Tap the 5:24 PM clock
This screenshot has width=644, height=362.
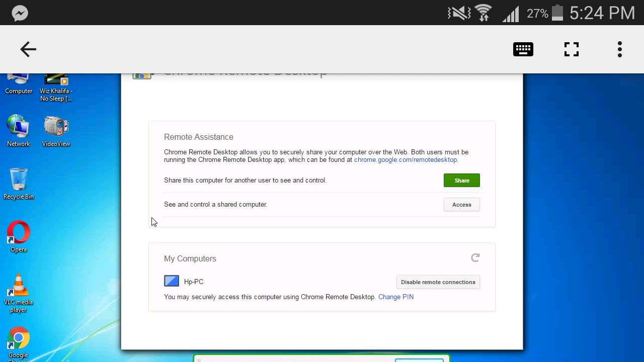[x=602, y=13]
